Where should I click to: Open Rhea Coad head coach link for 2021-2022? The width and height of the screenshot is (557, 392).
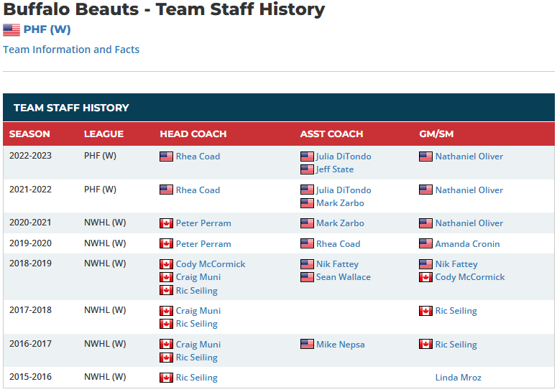coord(198,190)
